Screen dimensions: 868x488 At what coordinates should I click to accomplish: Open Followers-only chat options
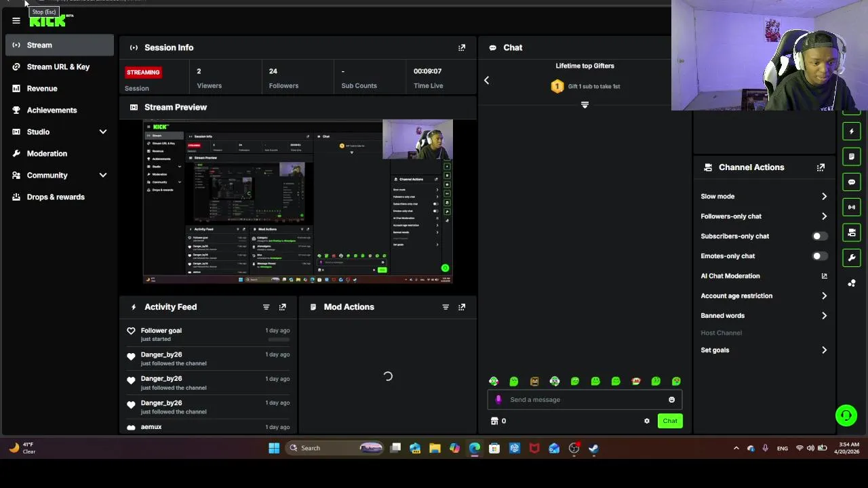[764, 216]
